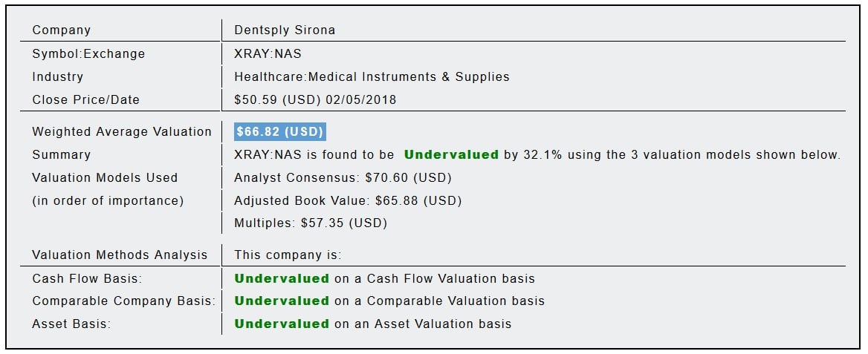Click Undervalued on Cash Flow Valuation basis
This screenshot has height=354, width=868.
282,278
